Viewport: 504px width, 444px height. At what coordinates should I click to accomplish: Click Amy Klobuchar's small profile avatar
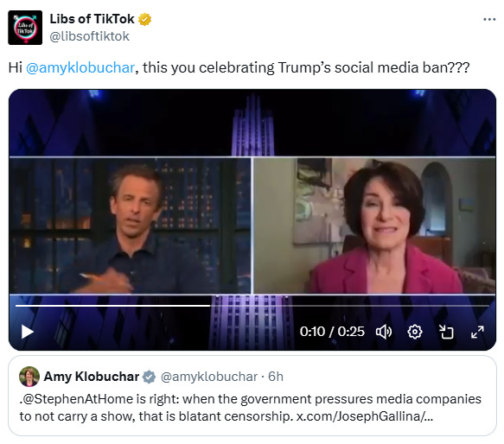tap(29, 377)
